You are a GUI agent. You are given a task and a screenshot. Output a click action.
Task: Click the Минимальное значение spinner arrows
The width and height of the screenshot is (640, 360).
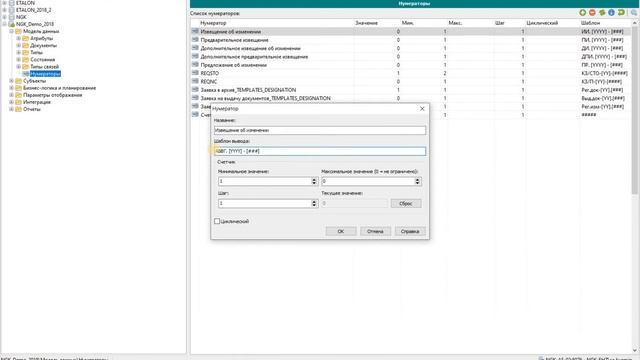click(x=314, y=181)
